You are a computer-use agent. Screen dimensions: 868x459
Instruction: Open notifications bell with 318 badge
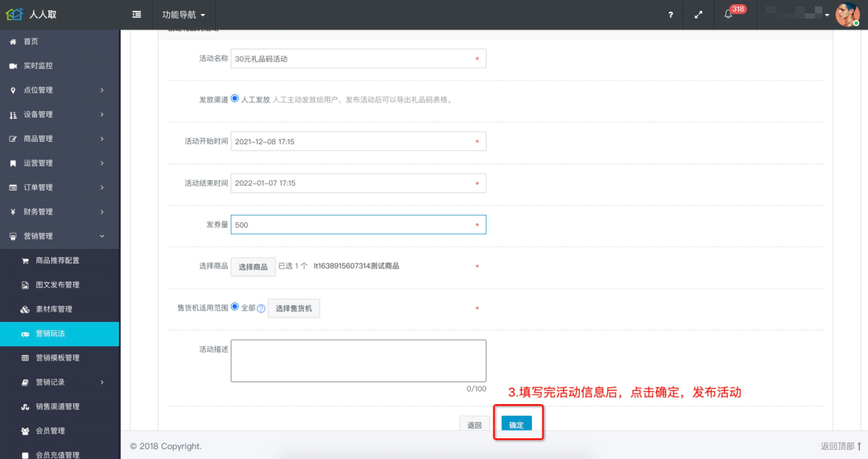tap(728, 14)
